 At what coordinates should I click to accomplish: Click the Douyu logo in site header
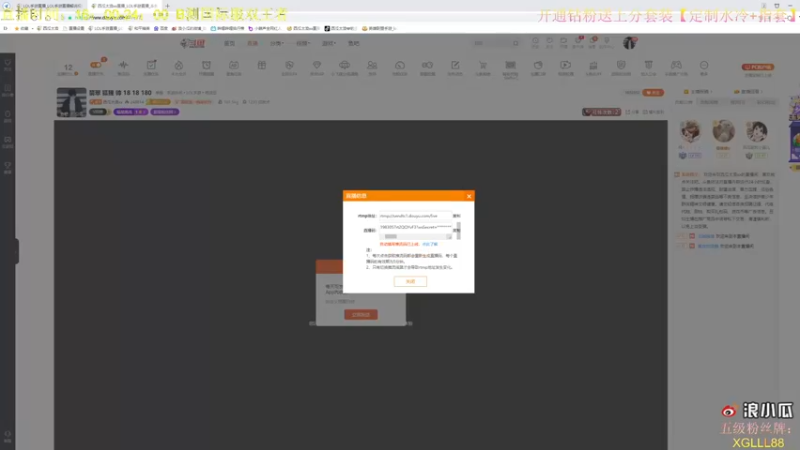(x=192, y=43)
